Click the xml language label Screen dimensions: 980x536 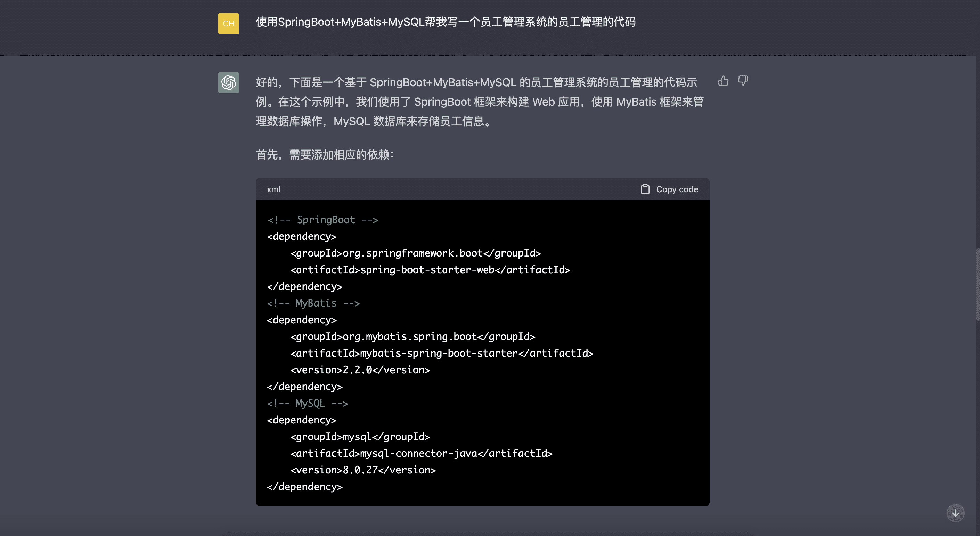coord(273,189)
